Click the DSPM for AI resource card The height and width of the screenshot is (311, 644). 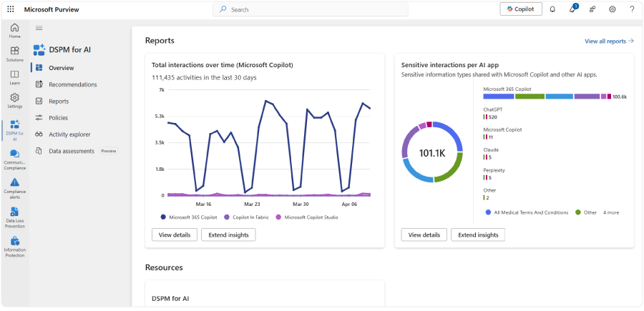pos(265,293)
